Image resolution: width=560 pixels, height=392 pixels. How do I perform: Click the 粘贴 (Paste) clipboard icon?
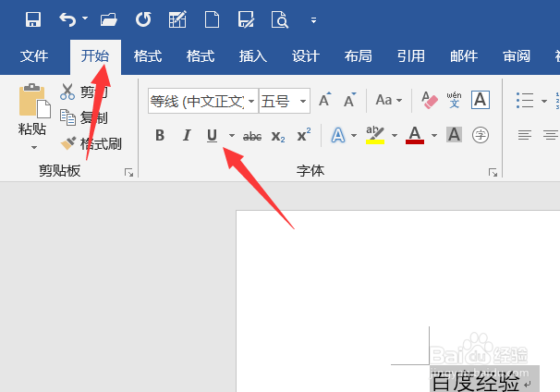point(34,101)
